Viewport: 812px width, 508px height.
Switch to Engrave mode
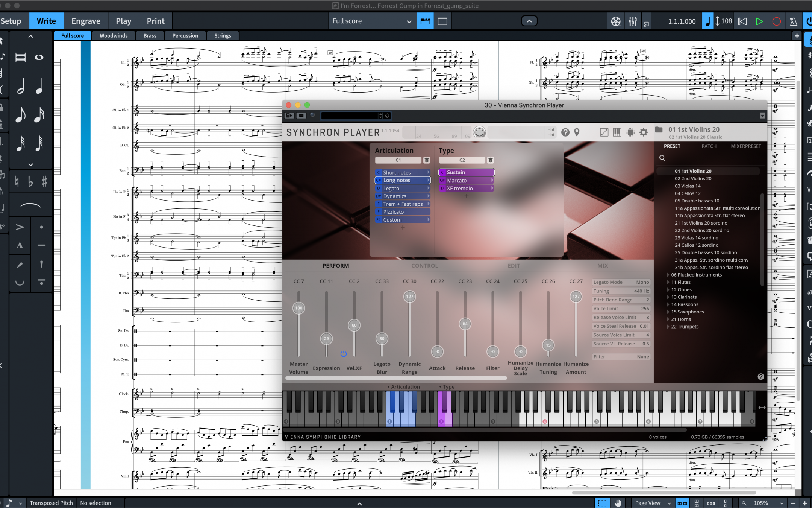point(86,21)
